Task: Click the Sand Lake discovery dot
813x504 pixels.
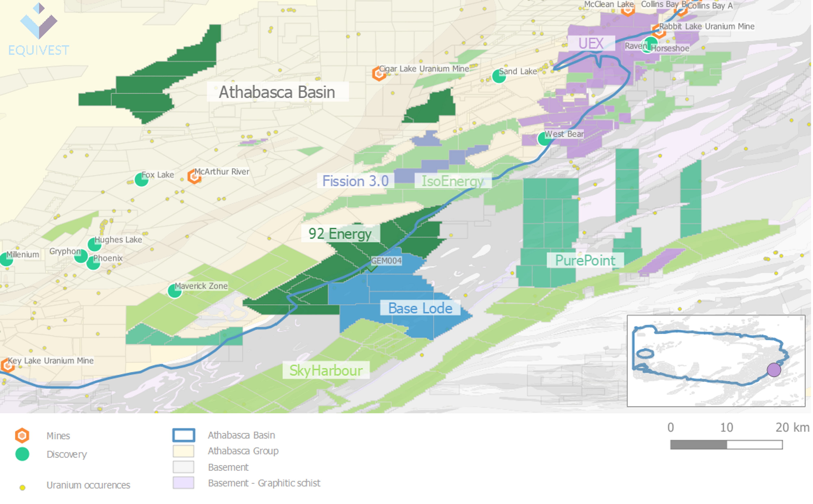Action: pyautogui.click(x=499, y=76)
